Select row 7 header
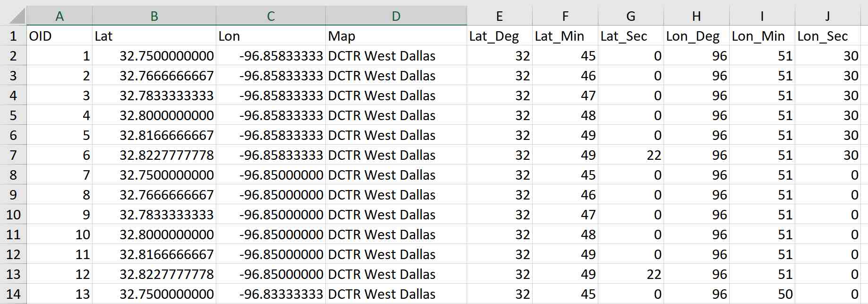This screenshot has width=868, height=304. tap(13, 155)
